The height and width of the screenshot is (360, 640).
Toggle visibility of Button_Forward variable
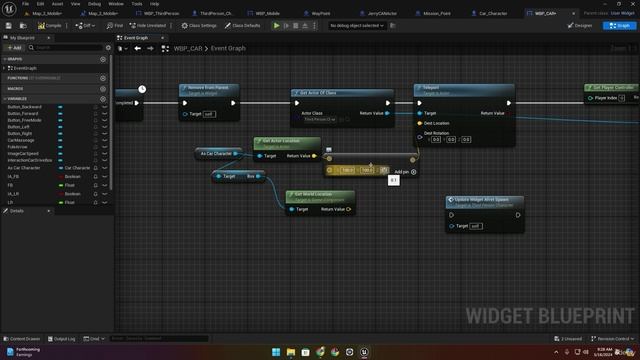pos(104,113)
